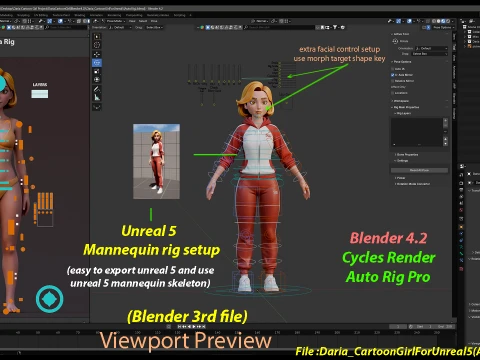This screenshot has height=360, width=480.
Task: Select the Annotate pencil tool
Action: tap(97, 89)
